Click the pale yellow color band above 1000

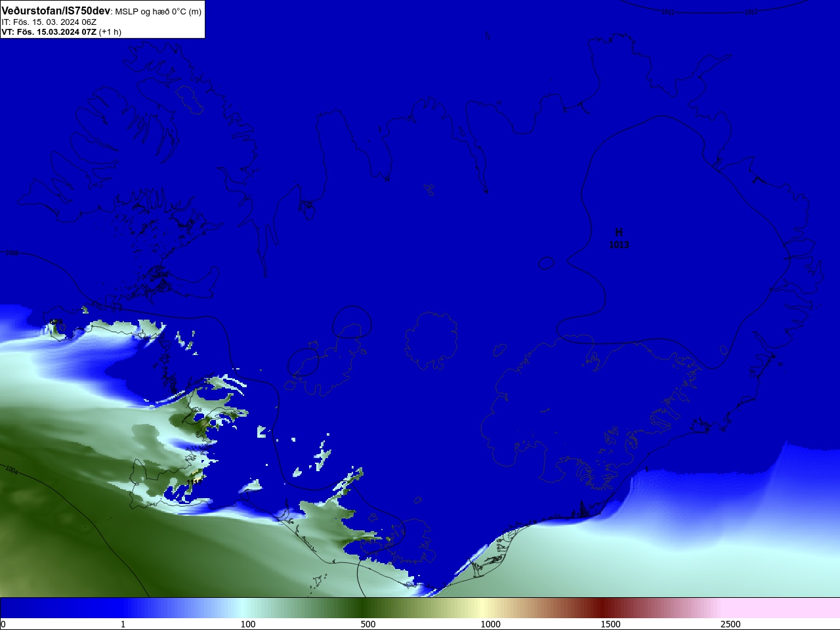click(x=484, y=608)
